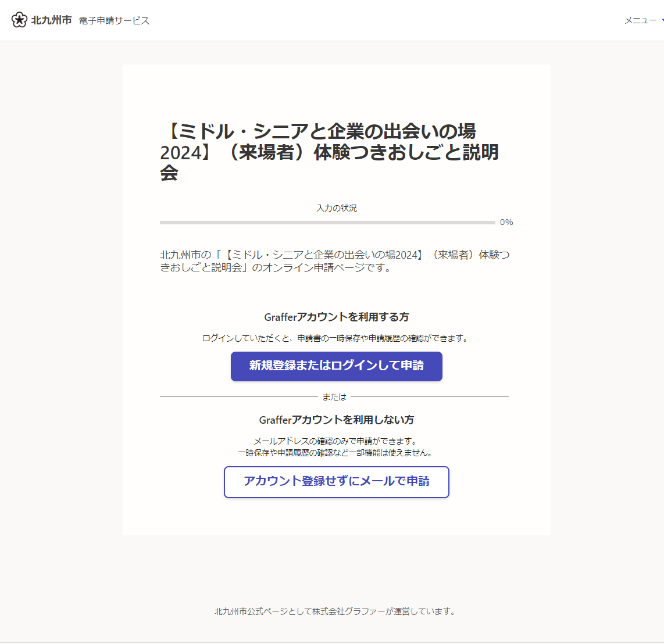Select the Grafferアカウントを利用する方 heading

tap(336, 317)
